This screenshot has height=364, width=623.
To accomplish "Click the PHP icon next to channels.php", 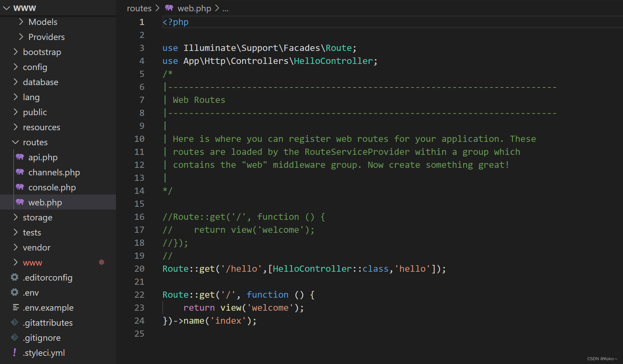I will (20, 172).
